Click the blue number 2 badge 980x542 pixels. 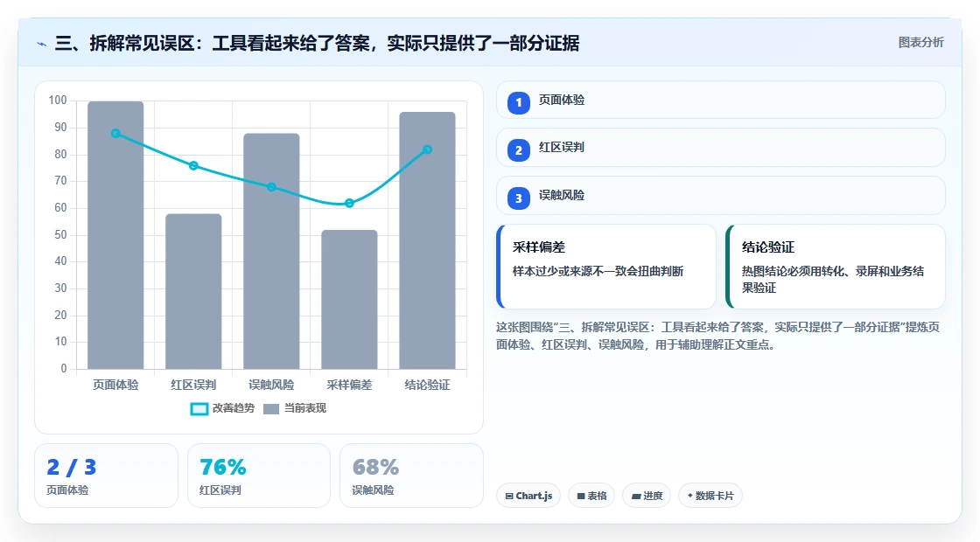tap(519, 150)
